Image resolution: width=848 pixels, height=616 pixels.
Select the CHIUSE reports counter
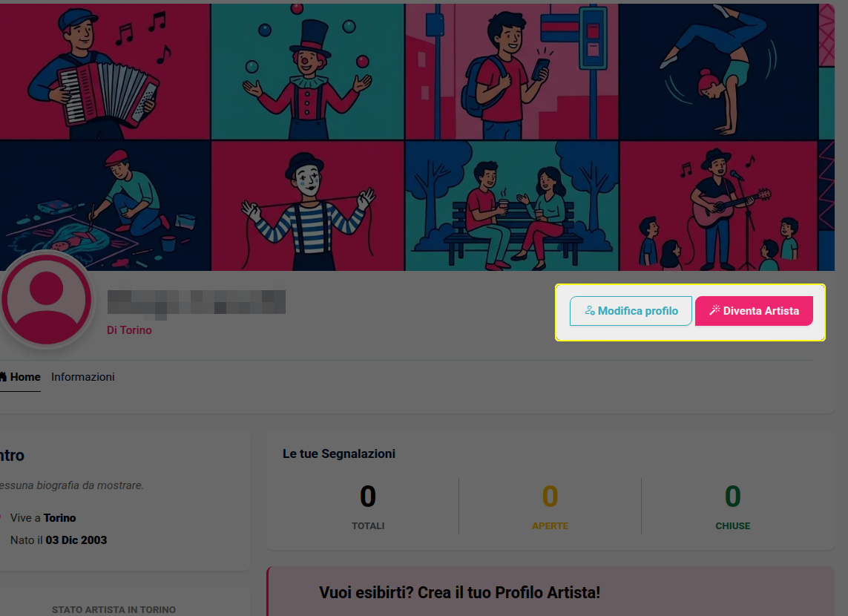(x=732, y=506)
